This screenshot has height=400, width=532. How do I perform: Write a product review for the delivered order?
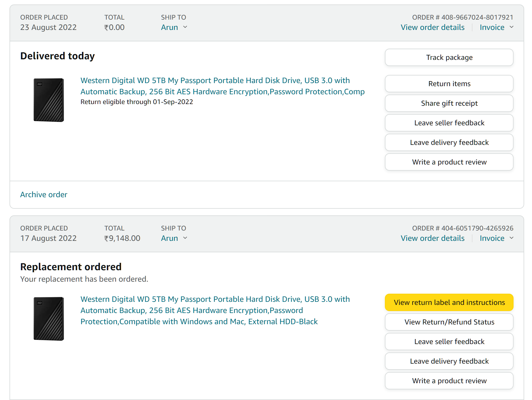[x=449, y=162]
